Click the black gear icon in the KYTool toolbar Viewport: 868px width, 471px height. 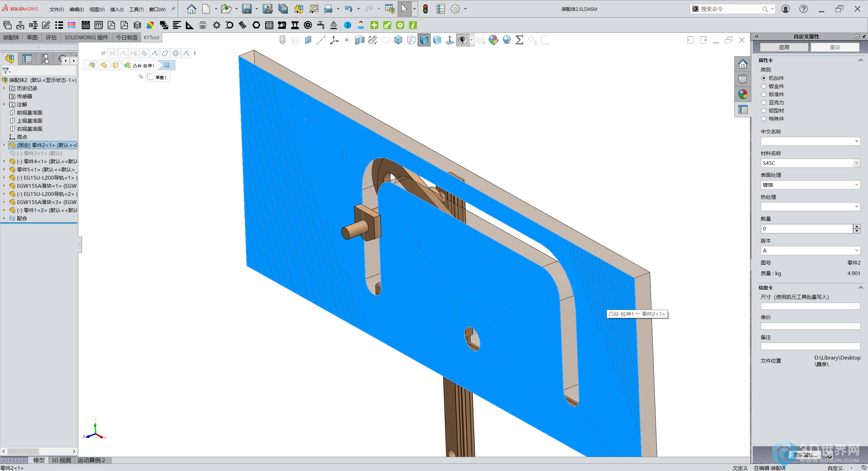click(216, 25)
